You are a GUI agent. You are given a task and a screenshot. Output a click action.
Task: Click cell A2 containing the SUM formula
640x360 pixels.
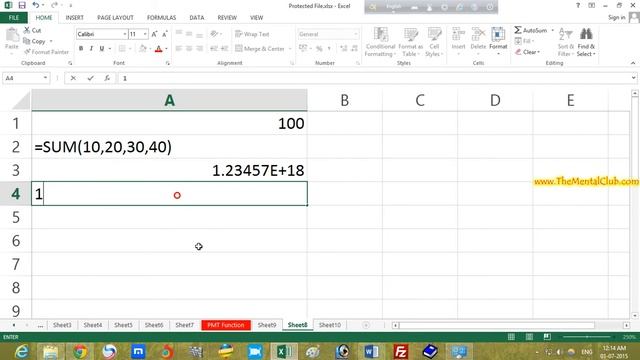click(169, 147)
